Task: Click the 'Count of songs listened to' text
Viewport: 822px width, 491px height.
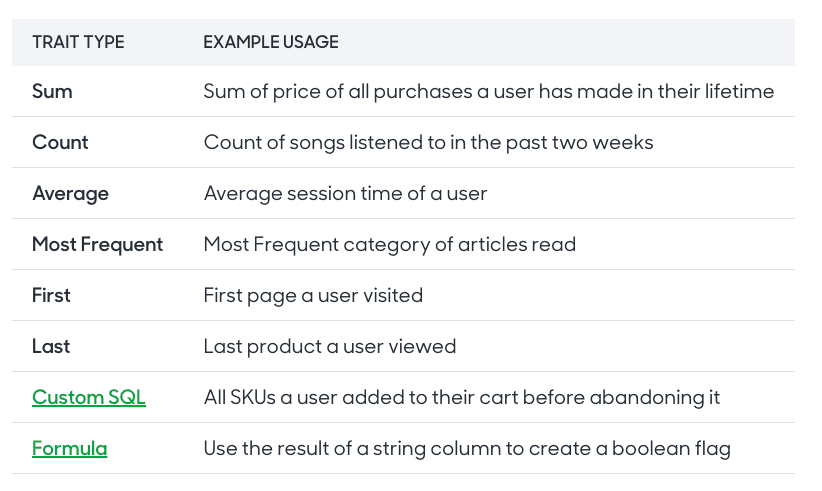Action: point(320,142)
